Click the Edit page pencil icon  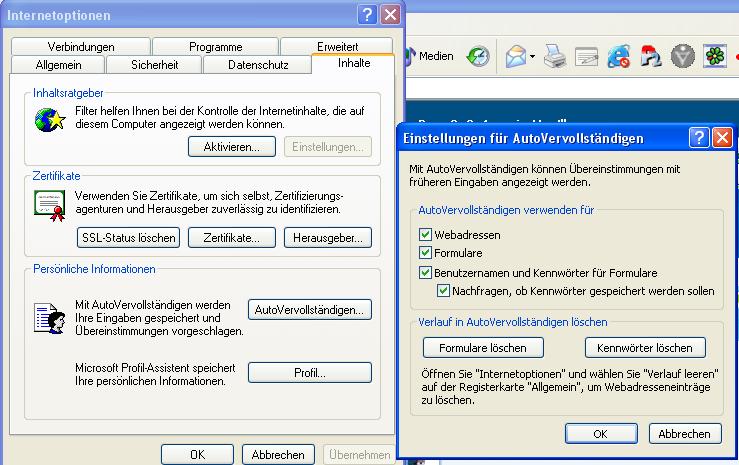(x=586, y=57)
